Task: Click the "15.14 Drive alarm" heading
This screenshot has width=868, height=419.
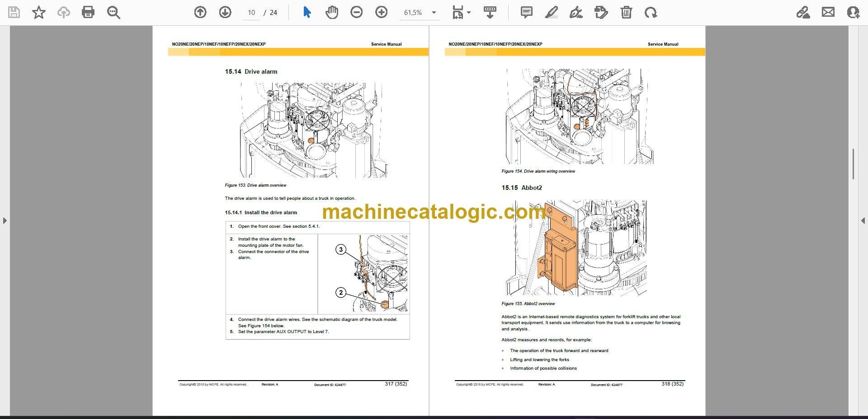Action: click(251, 71)
